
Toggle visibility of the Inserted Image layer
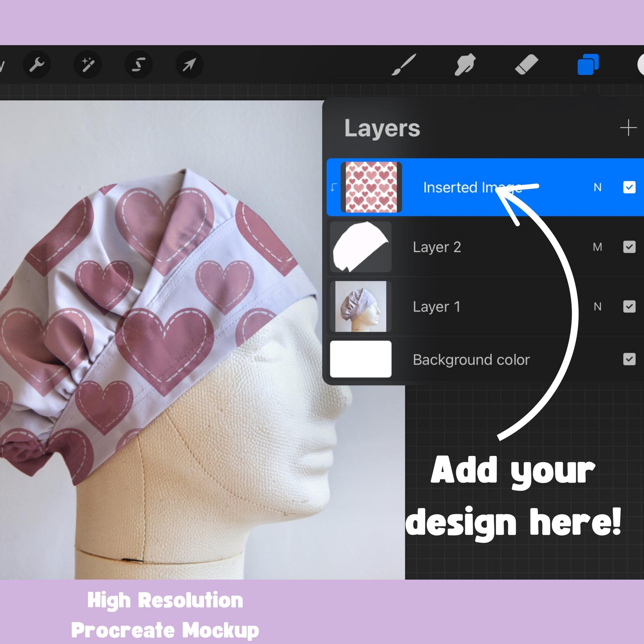click(630, 187)
